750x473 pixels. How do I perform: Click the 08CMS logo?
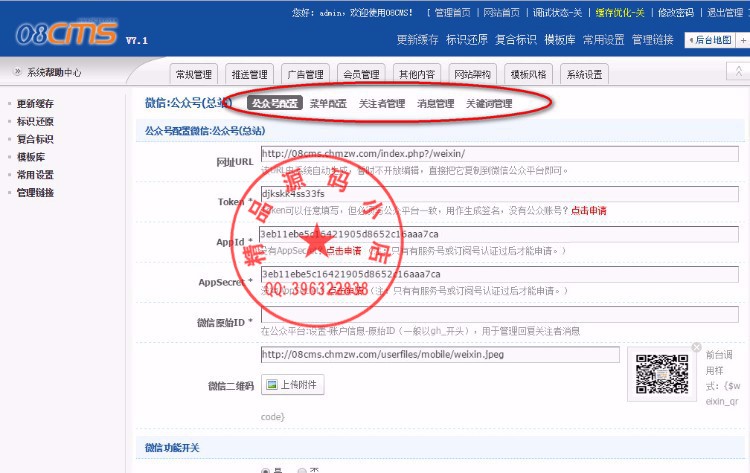(x=66, y=33)
